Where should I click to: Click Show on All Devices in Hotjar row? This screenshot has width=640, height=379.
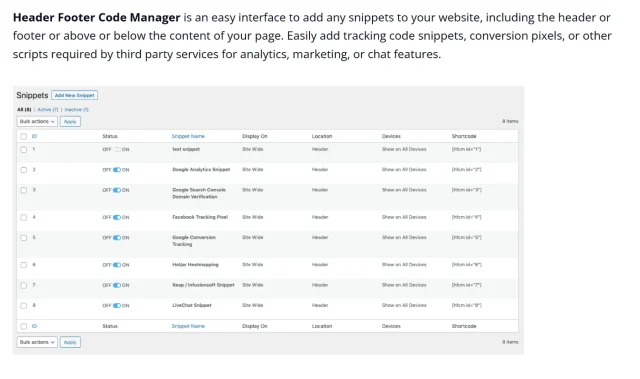404,265
